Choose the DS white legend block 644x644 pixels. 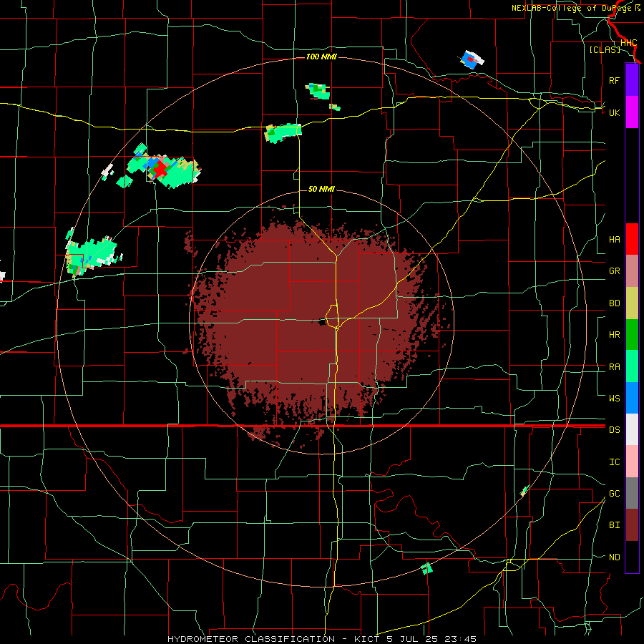[632, 429]
